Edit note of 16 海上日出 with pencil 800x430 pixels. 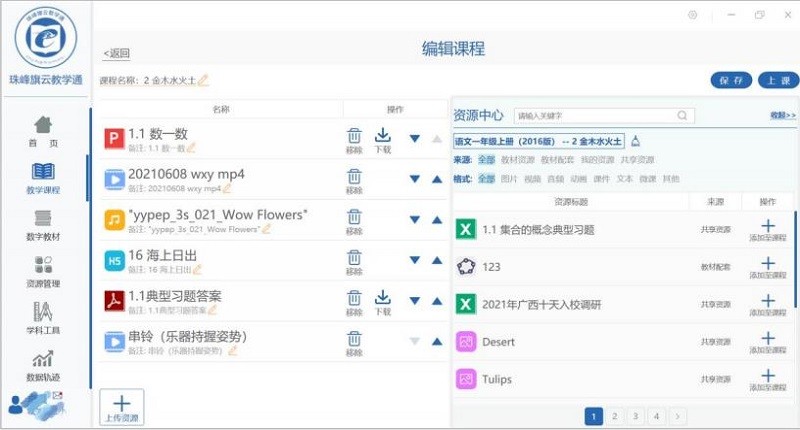point(197,269)
